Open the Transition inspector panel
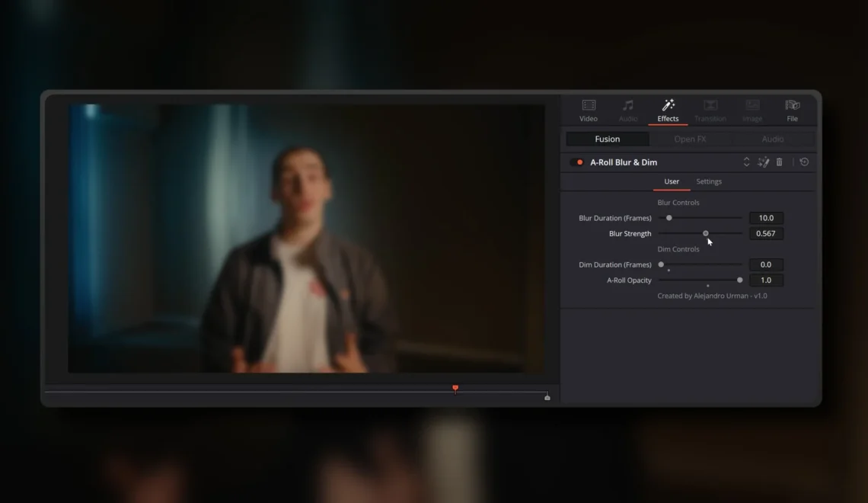Image resolution: width=868 pixels, height=503 pixels. 710,109
